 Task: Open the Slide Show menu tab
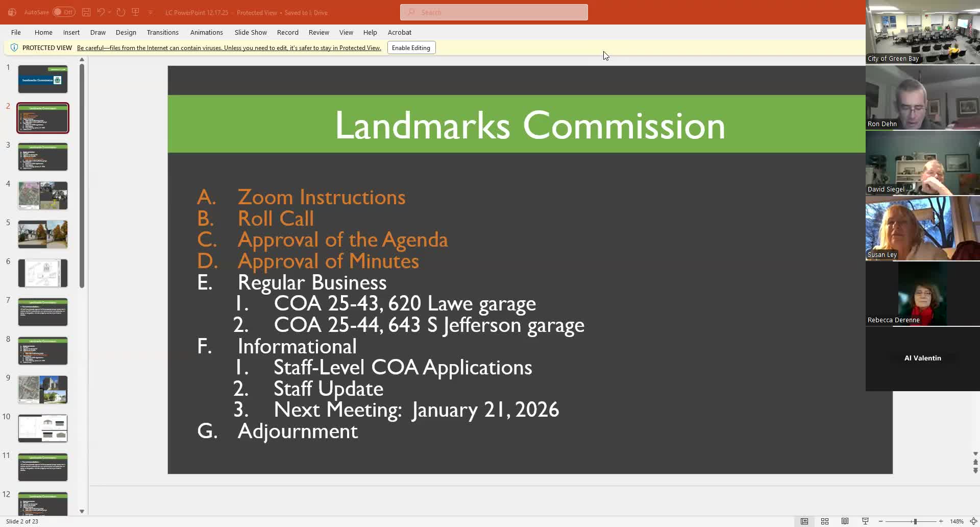click(x=250, y=32)
